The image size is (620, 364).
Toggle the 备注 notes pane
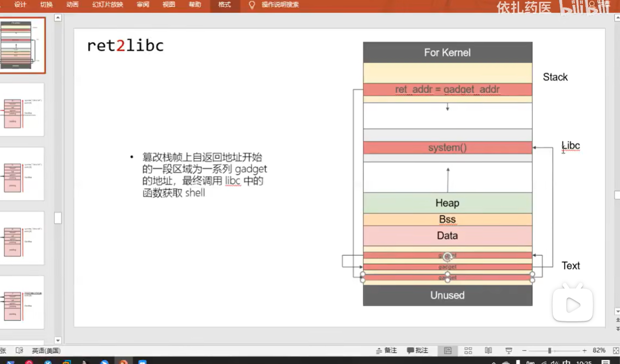point(386,351)
